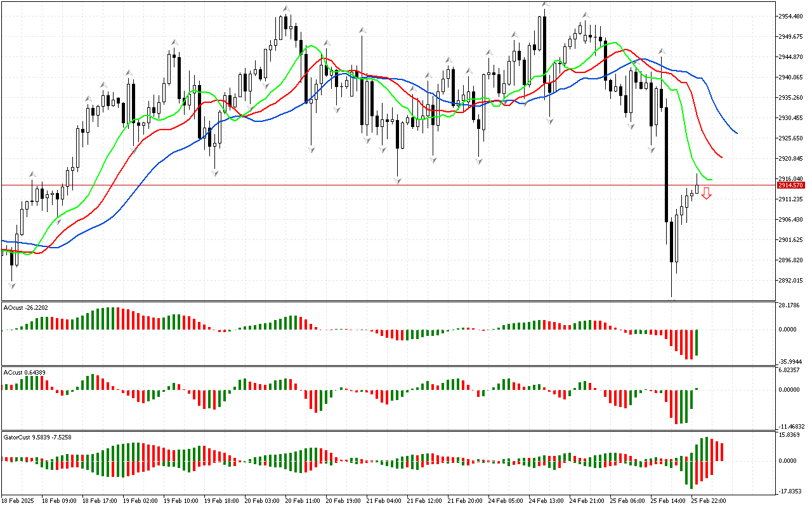Click the 2896.820 price scale value

tap(792, 260)
